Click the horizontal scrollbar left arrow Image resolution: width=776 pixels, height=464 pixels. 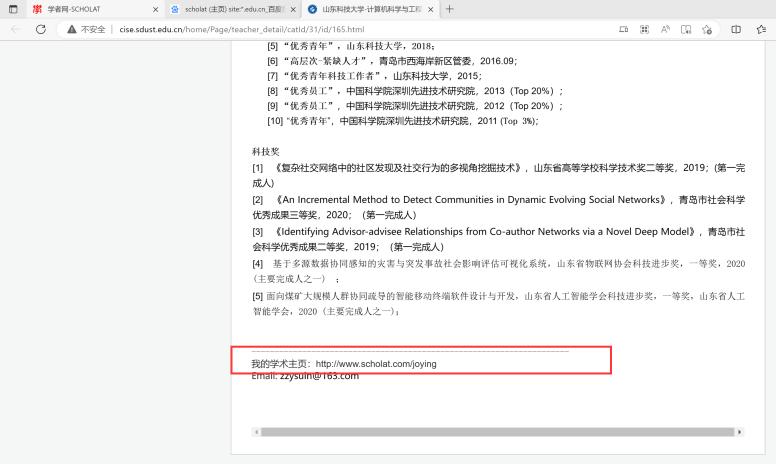coord(256,432)
